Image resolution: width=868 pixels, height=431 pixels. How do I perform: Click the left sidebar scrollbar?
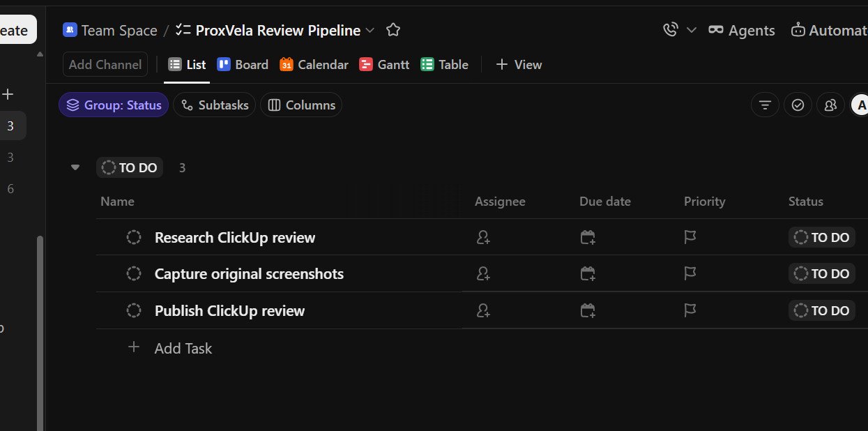[40, 333]
